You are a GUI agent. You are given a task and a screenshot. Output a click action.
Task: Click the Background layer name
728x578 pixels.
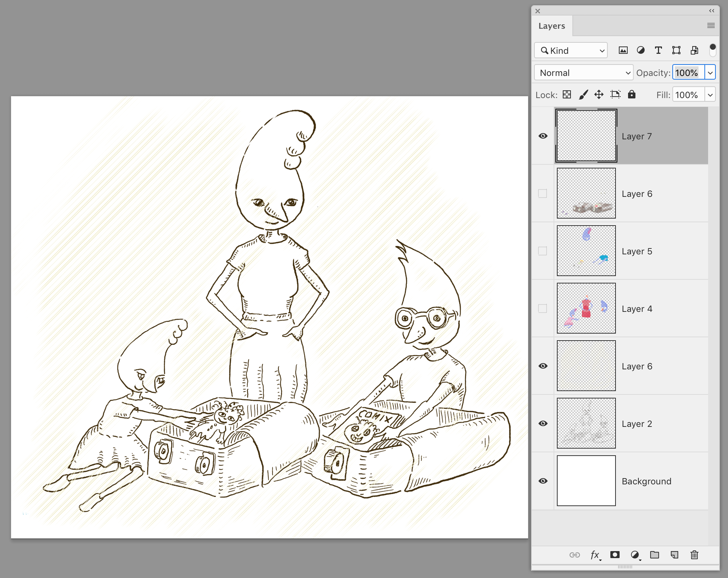646,481
